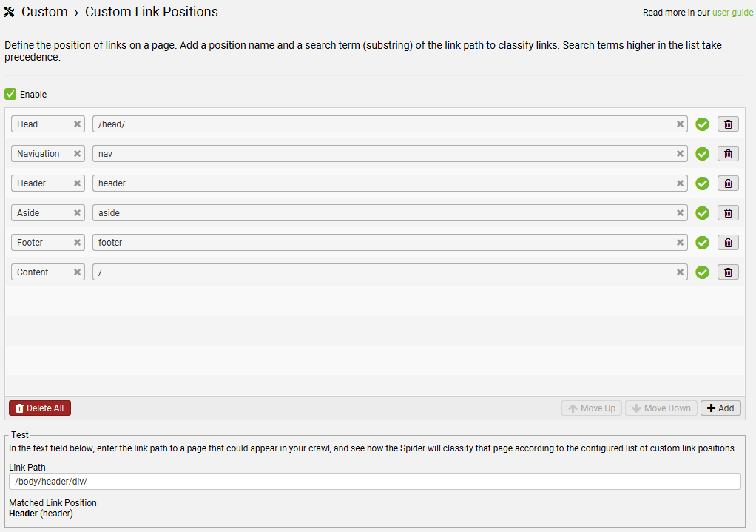Clear the footer search term

point(680,243)
